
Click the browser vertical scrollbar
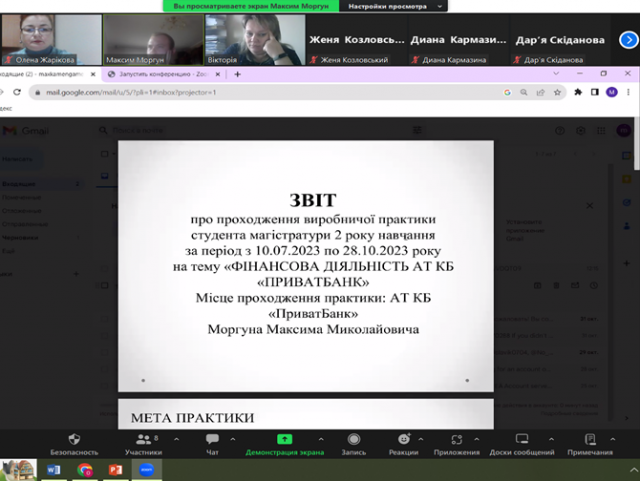tap(637, 143)
